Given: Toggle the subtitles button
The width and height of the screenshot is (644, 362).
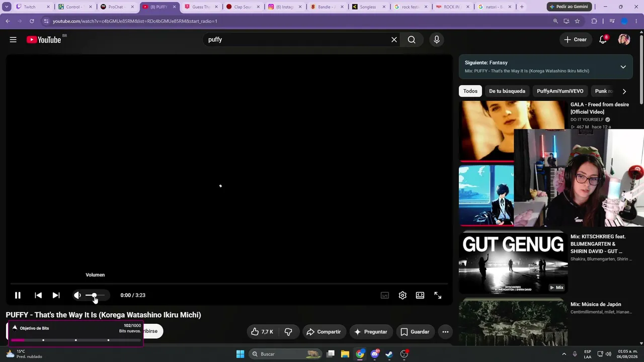Looking at the screenshot, I should click(x=385, y=295).
